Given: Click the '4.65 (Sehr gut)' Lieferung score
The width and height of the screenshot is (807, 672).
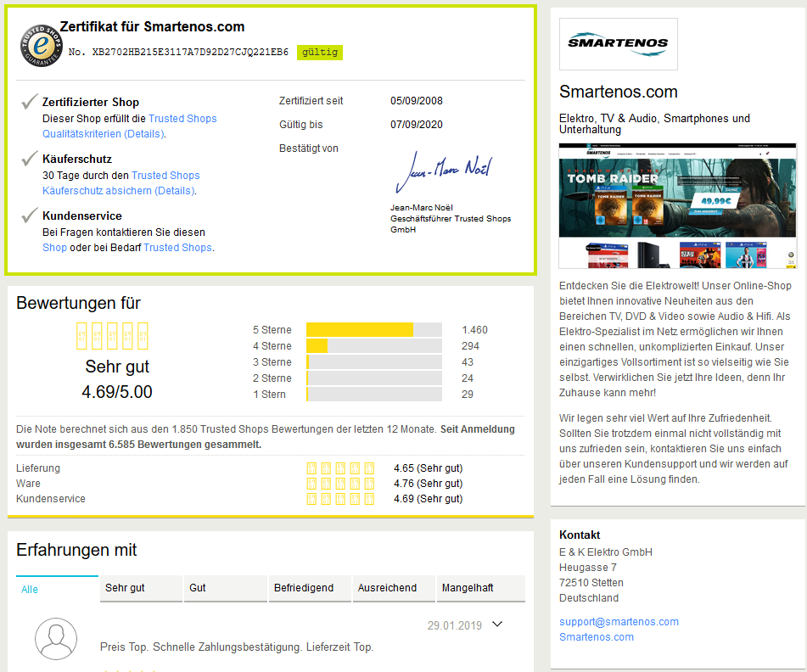Looking at the screenshot, I should (x=429, y=468).
